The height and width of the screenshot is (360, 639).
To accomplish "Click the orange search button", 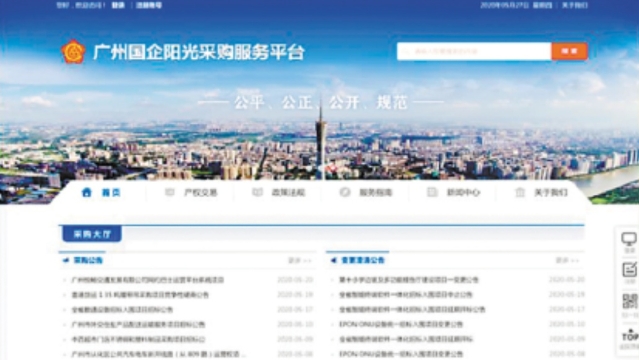I will pyautogui.click(x=569, y=51).
